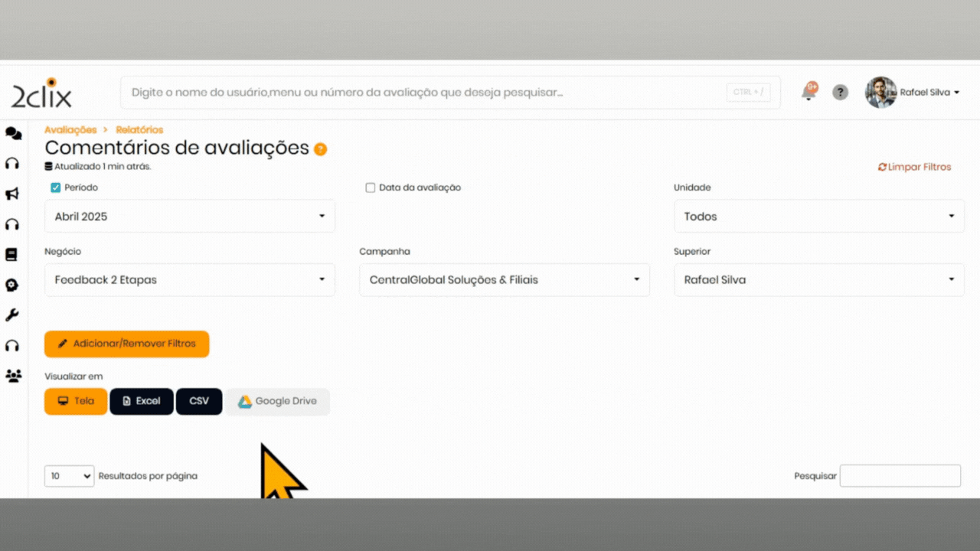Open the book icon in sidebar
The height and width of the screenshot is (551, 980).
[x=11, y=254]
